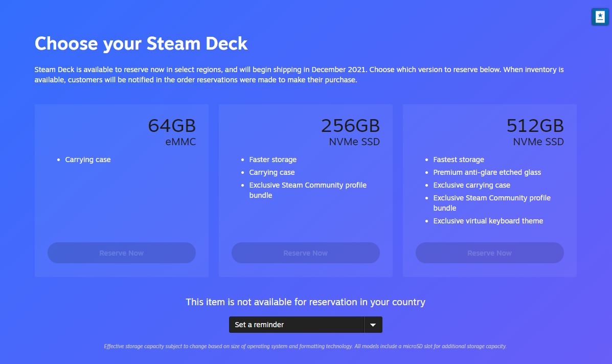612x364 pixels.
Task: Click Carrying case bullet in 64GB card
Action: [88, 160]
